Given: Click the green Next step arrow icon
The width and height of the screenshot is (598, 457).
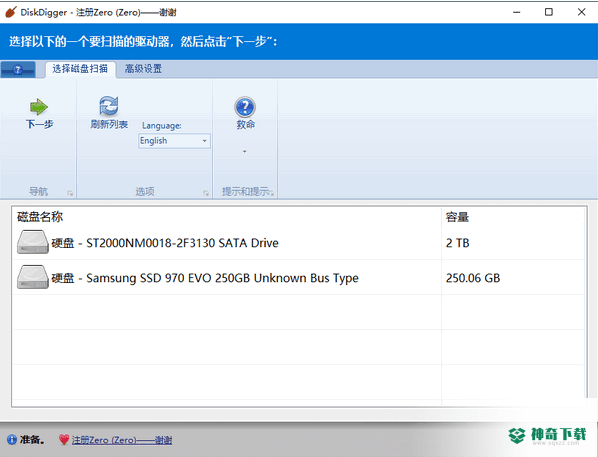Looking at the screenshot, I should [x=39, y=107].
